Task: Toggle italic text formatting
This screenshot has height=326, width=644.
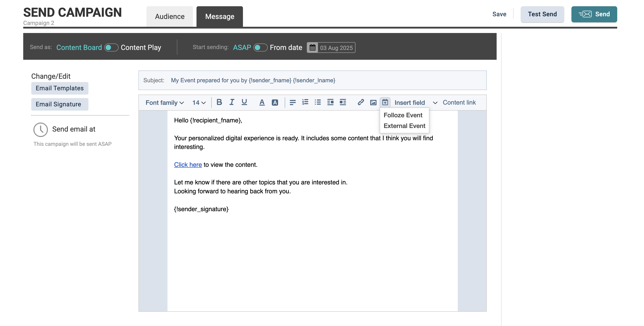Action: pos(232,102)
